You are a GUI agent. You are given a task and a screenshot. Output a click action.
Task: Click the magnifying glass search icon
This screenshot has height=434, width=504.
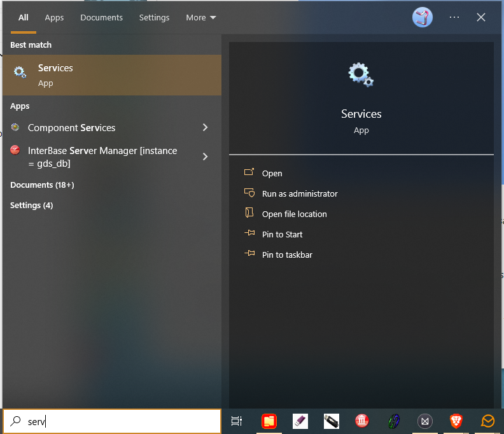(x=15, y=421)
